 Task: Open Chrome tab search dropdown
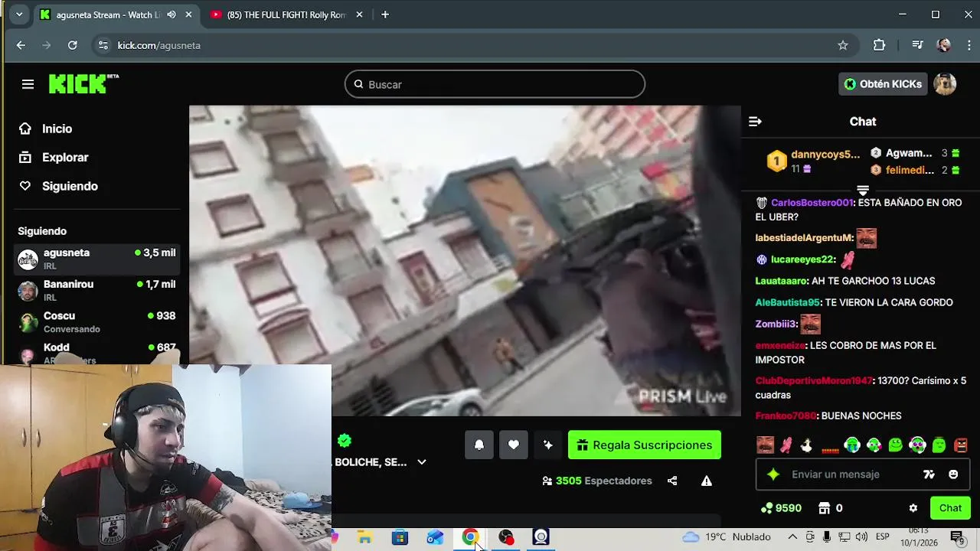18,15
